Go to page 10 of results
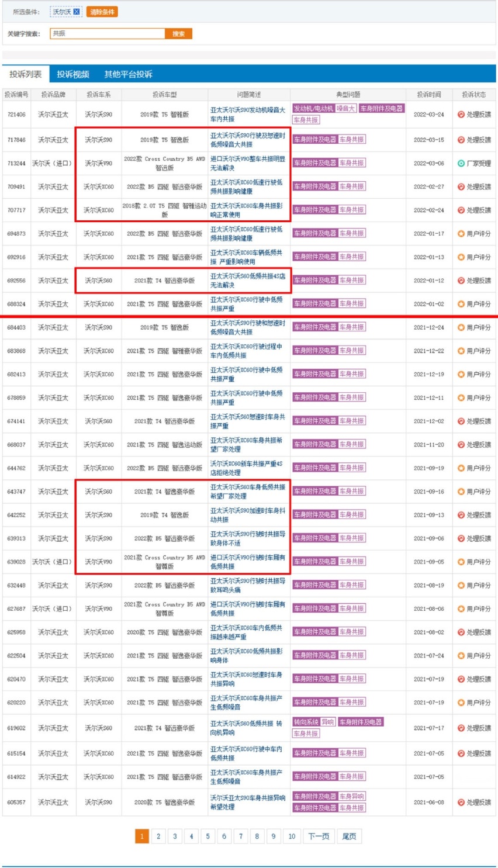Image resolution: width=498 pixels, height=868 pixels. (292, 836)
